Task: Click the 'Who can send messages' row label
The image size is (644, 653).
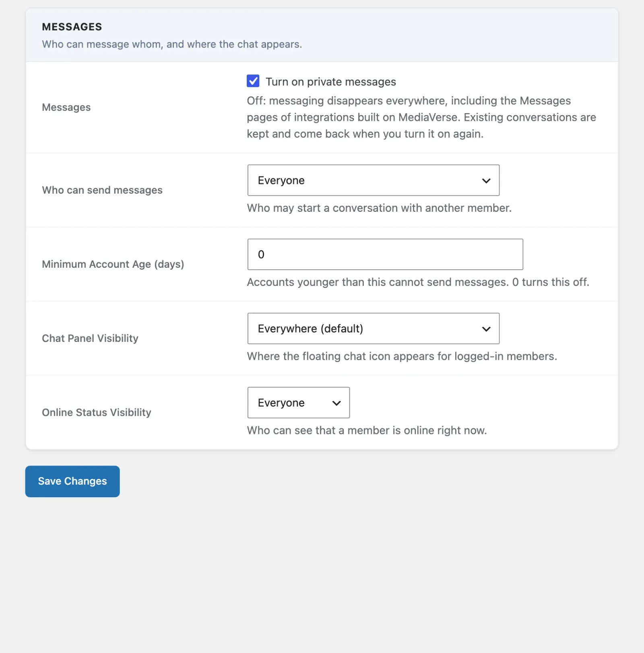Action: point(102,190)
